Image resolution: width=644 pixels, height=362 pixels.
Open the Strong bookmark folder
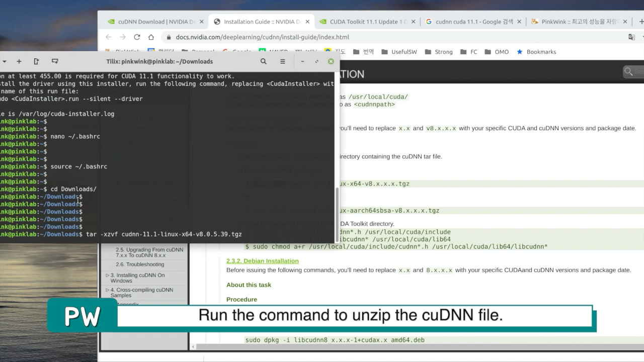tap(439, 52)
